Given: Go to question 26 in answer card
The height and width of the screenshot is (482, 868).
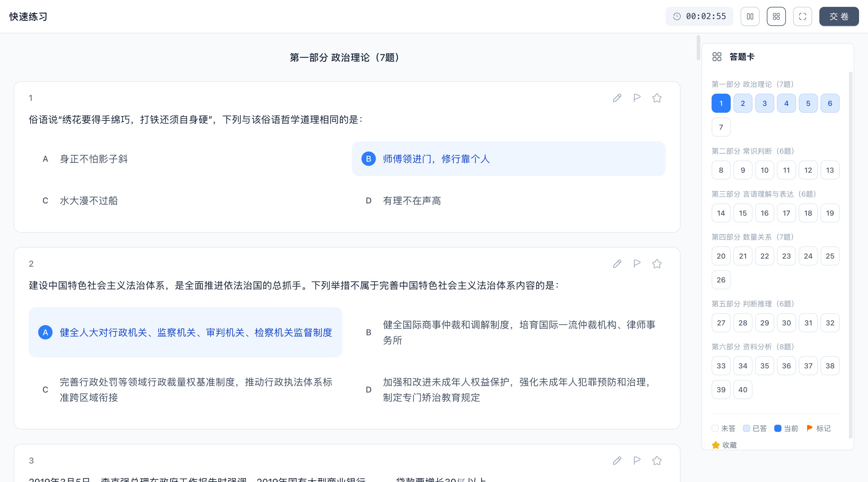Looking at the screenshot, I should coord(721,280).
